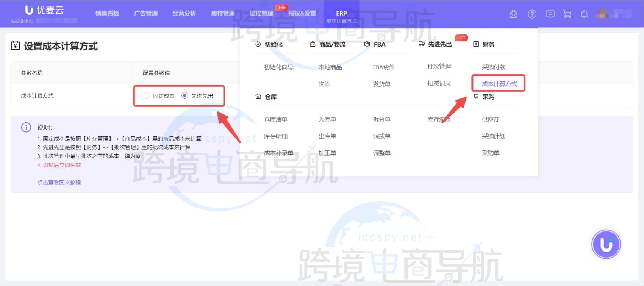644x286 pixels.
Task: Open 拆分单
Action: 381,120
